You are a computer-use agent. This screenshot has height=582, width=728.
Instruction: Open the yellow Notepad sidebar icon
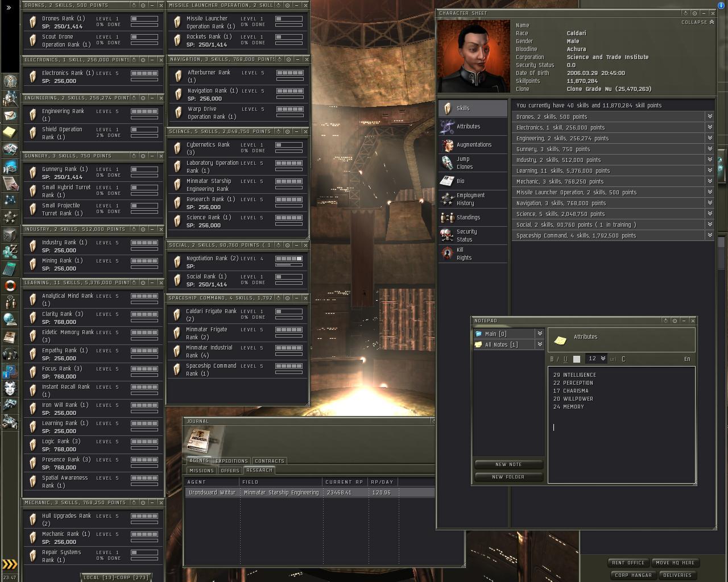[10, 132]
